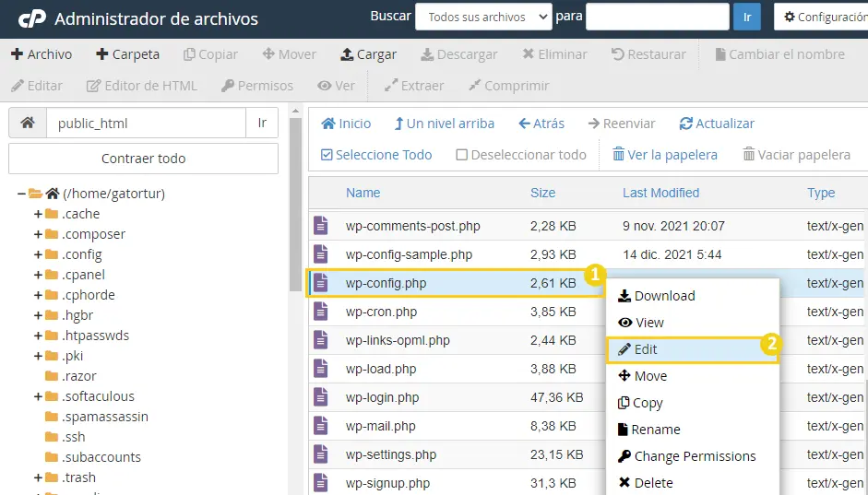Click the Comprimir toolbar button
The width and height of the screenshot is (868, 495).
click(x=509, y=86)
